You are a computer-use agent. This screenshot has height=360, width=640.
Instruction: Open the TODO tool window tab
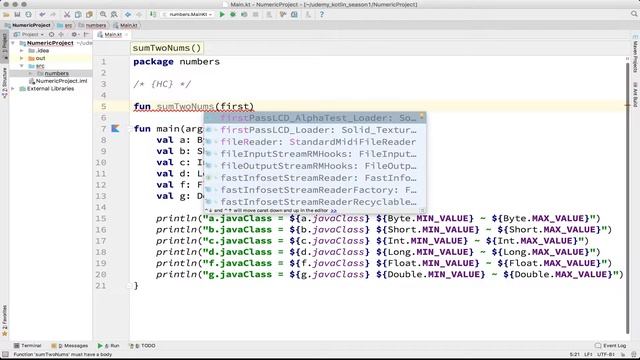coord(142,346)
